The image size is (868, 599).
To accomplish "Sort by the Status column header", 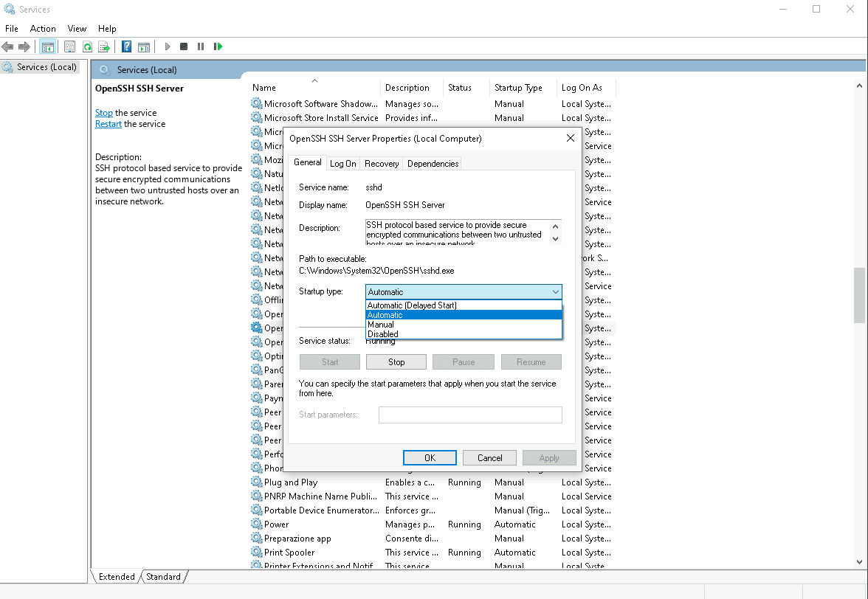I will [466, 87].
